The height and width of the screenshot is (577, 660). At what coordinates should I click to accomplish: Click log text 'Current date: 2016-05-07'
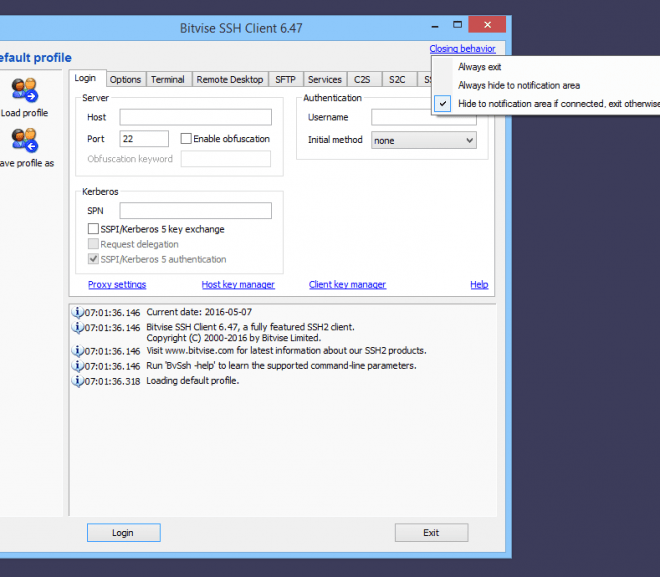[x=199, y=312]
